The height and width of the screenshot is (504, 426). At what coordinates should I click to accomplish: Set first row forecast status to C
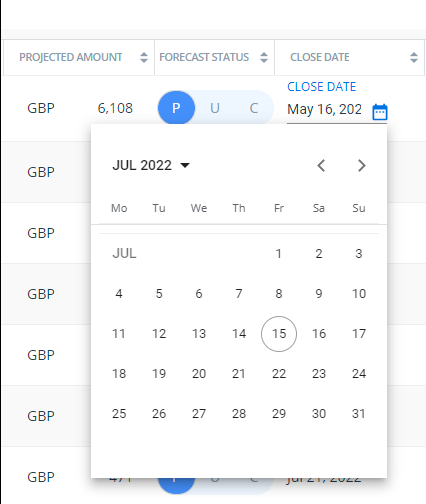tap(254, 108)
